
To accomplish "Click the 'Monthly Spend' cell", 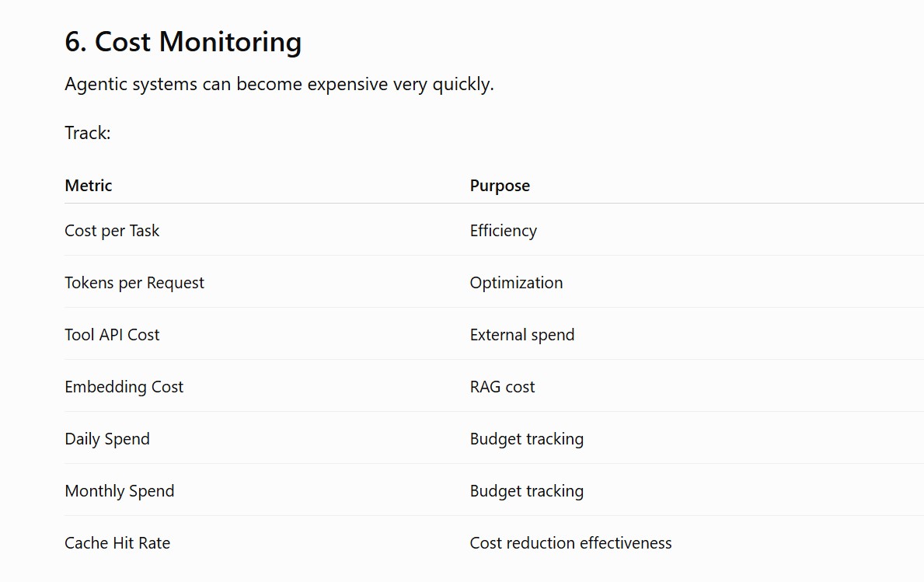I will pos(120,490).
